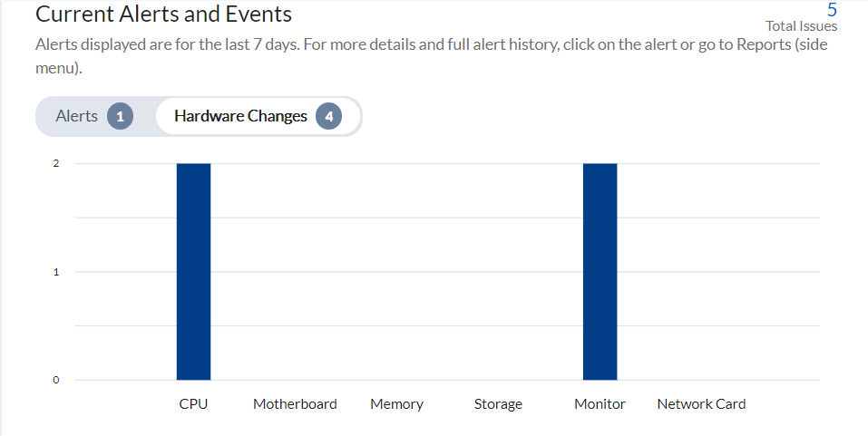Click the y-axis value 2
Screen dimensions: 868x436
pyautogui.click(x=56, y=163)
